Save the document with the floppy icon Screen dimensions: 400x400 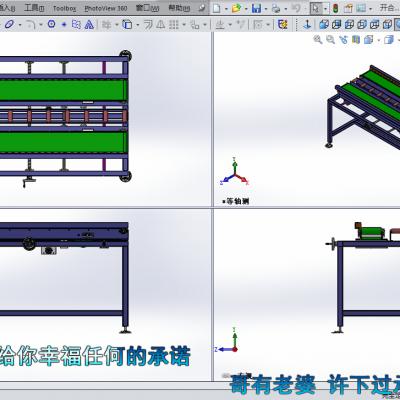256,8
